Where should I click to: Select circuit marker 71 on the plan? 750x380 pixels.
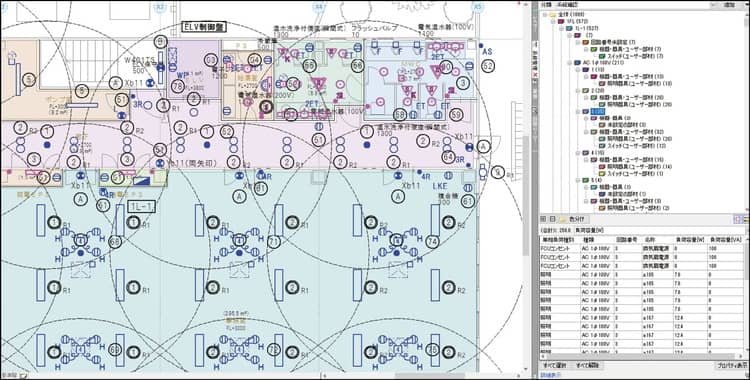tap(274, 242)
